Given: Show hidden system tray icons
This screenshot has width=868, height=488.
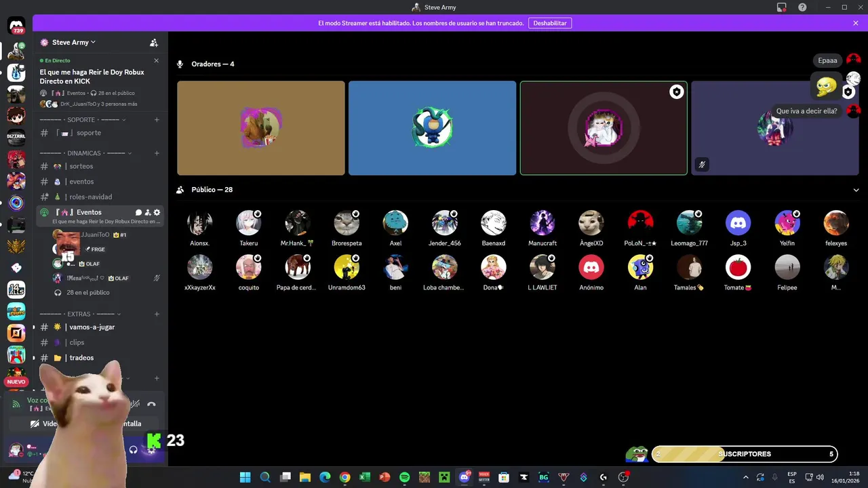Looking at the screenshot, I should pos(746,477).
